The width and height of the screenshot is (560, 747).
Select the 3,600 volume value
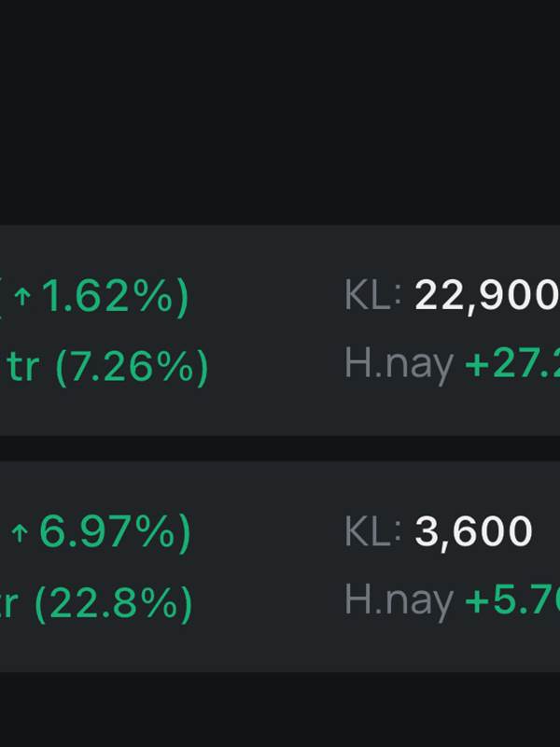click(x=473, y=532)
